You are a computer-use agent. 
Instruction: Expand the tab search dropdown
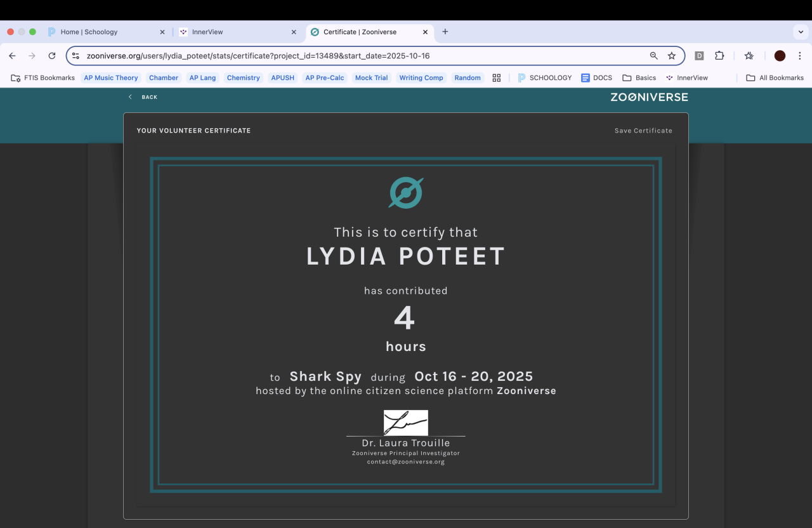click(801, 32)
